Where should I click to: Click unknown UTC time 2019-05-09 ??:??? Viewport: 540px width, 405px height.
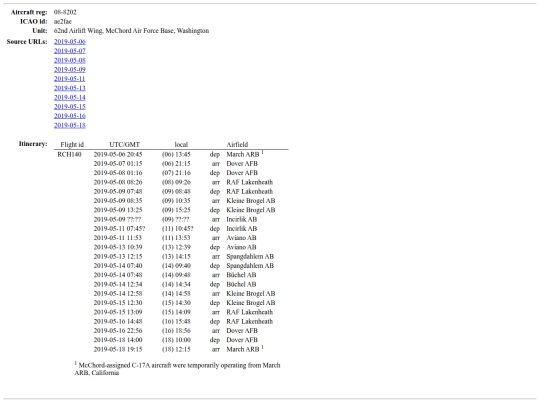(117, 219)
